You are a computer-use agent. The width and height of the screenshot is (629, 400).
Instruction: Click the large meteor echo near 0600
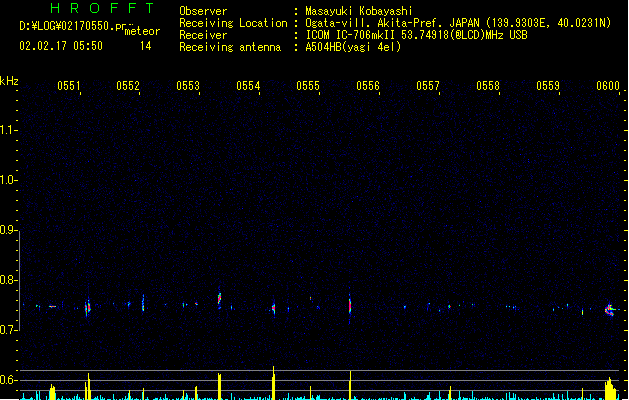pos(610,310)
